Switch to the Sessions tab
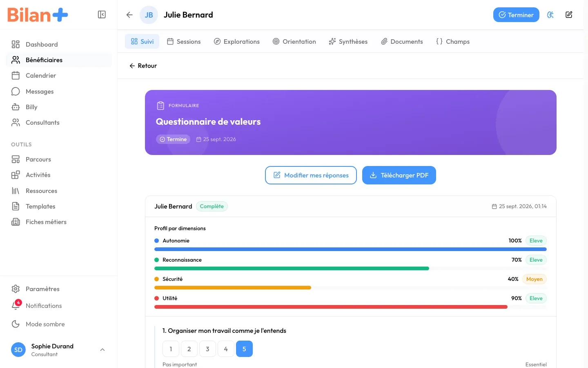Viewport: 588px width, 368px height. pos(184,41)
